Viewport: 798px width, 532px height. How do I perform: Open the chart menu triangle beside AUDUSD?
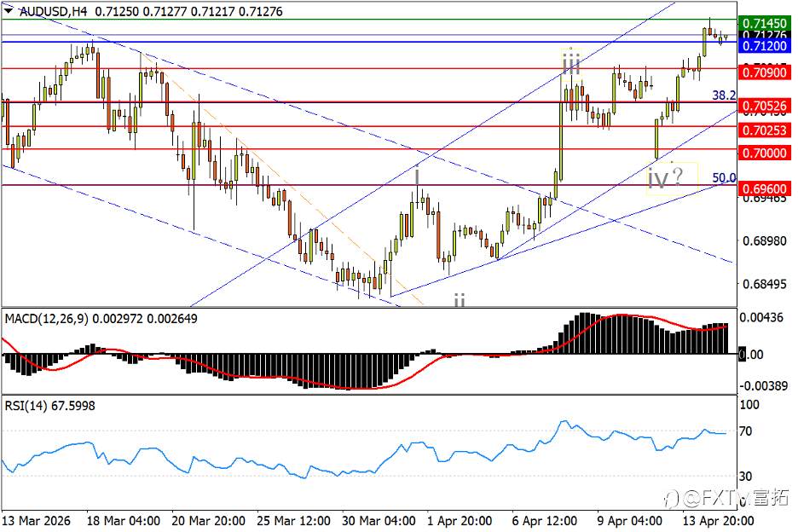point(9,10)
